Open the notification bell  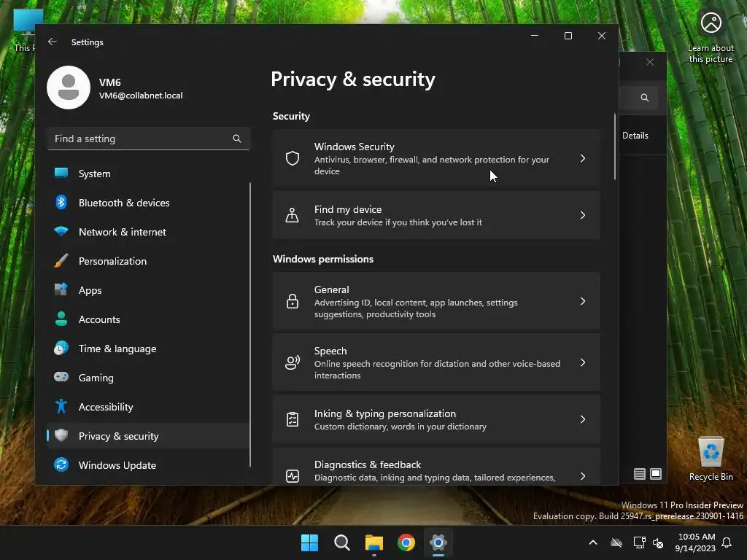pyautogui.click(x=727, y=542)
